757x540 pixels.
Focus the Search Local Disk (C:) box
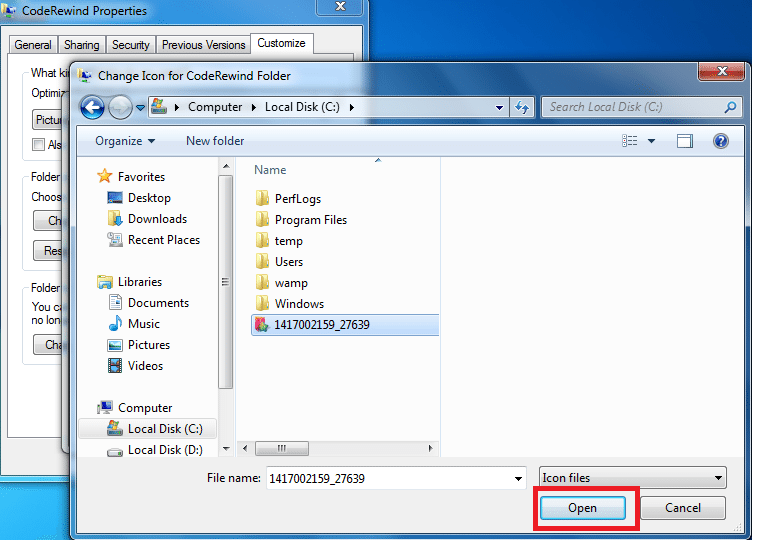(x=641, y=107)
